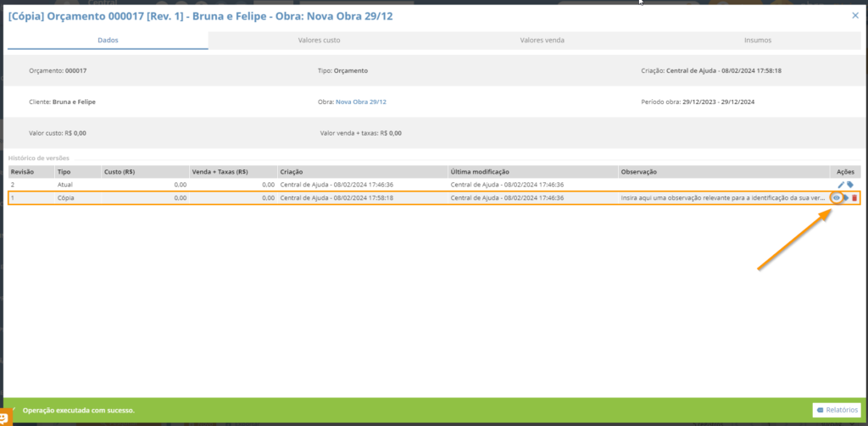
Task: Open the Nova Obra 29/12 link
Action: click(361, 102)
